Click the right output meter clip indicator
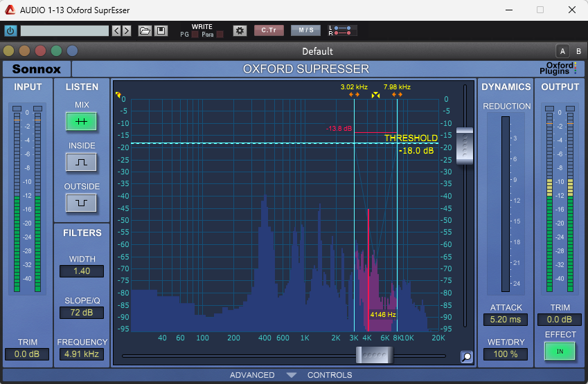Screen dimensions: 588x384 [571, 109]
